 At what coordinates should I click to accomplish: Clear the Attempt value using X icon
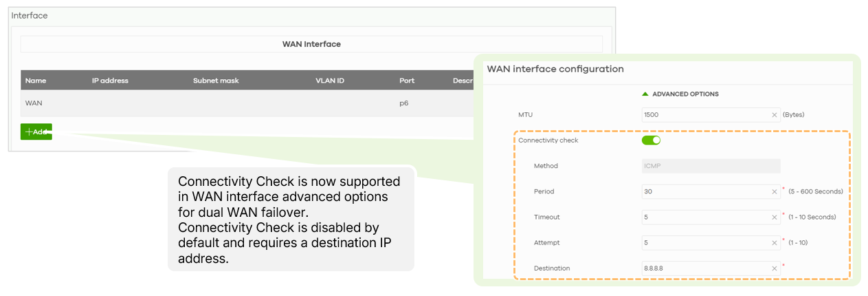[x=775, y=242]
